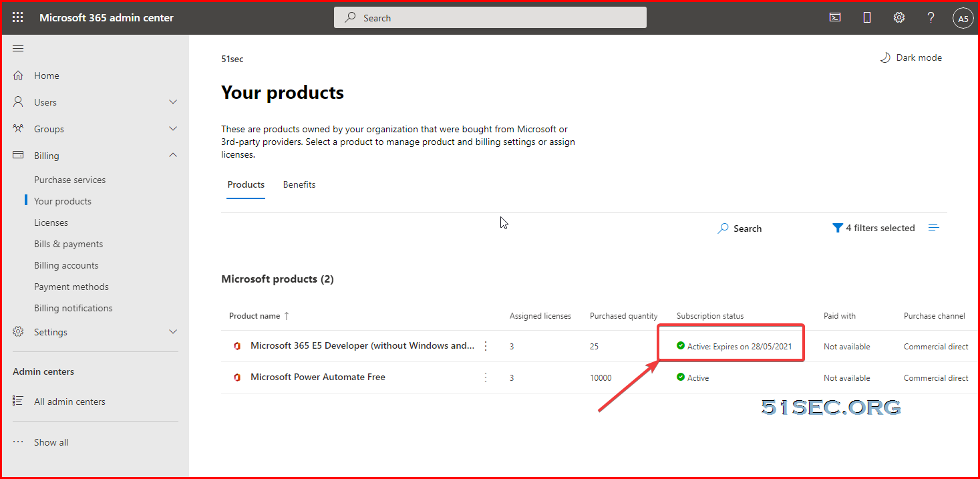980x479 pixels.
Task: Click the moon icon for Dark mode
Action: click(884, 57)
